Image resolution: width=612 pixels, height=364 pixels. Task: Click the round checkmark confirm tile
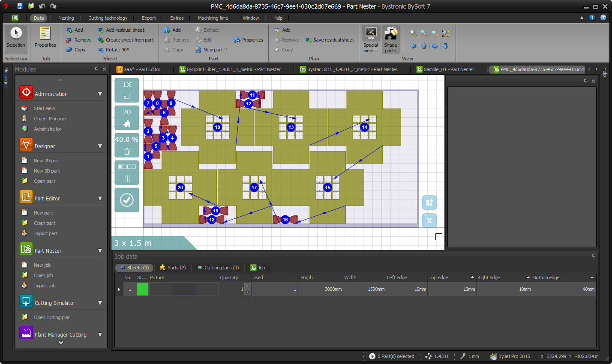[127, 200]
